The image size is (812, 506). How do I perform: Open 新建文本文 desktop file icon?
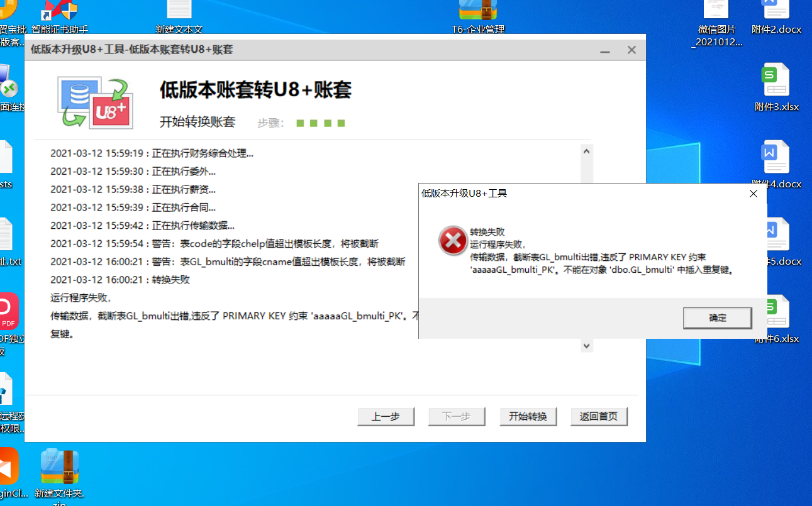179,18
